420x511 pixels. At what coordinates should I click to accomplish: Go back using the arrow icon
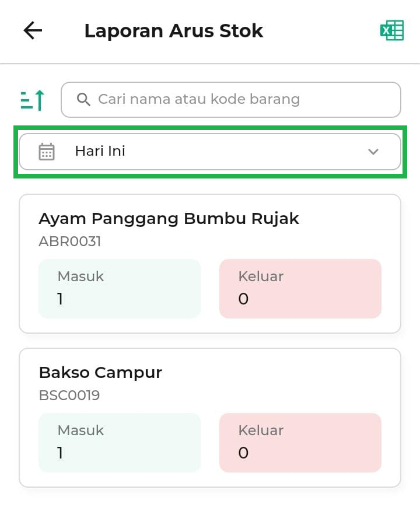(33, 31)
